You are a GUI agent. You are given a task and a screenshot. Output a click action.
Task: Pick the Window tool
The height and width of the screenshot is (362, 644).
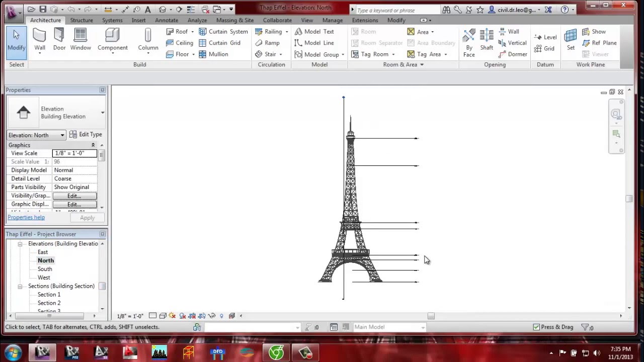(80, 40)
